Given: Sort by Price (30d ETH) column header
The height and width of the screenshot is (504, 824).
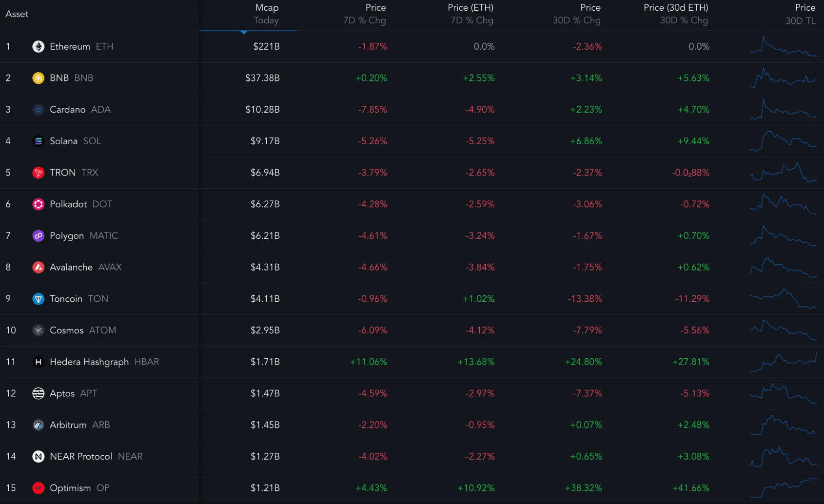Looking at the screenshot, I should [676, 14].
